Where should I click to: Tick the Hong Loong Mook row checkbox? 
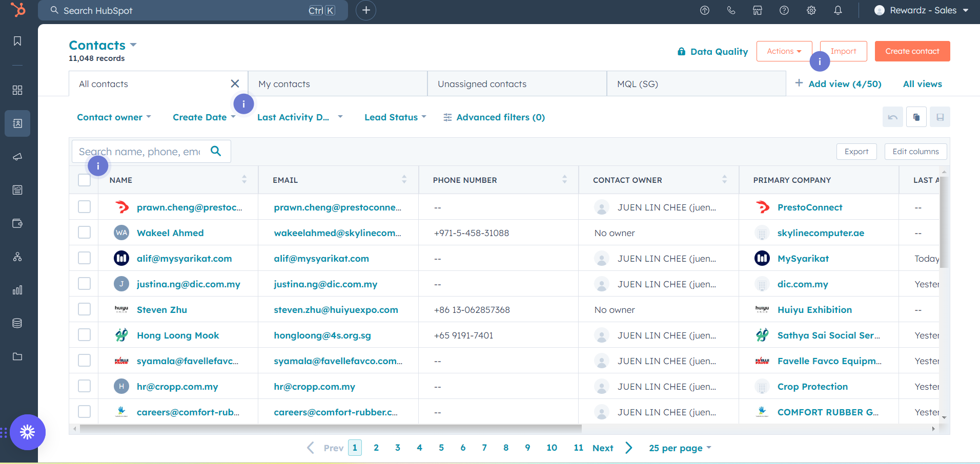click(85, 335)
